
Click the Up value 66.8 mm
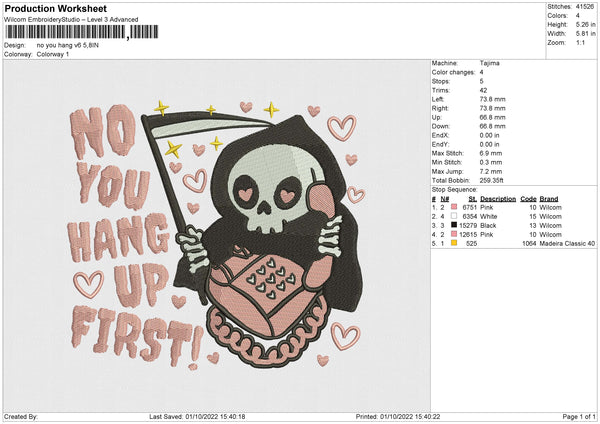[x=492, y=117]
